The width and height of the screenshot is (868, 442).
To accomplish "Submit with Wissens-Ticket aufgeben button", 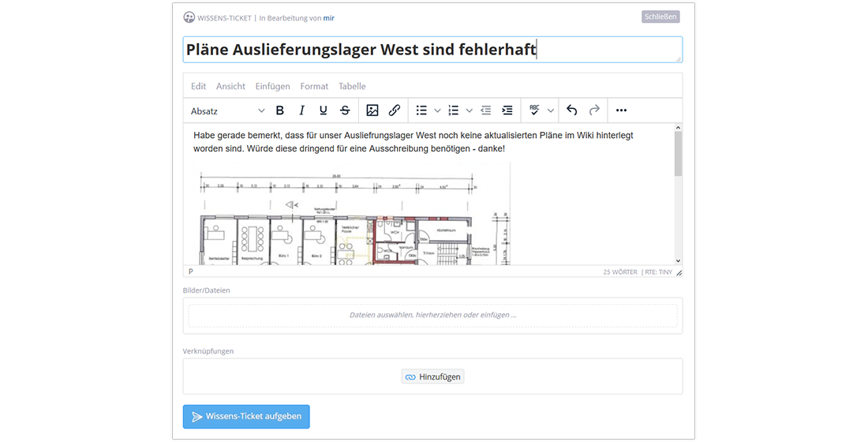I will point(246,417).
